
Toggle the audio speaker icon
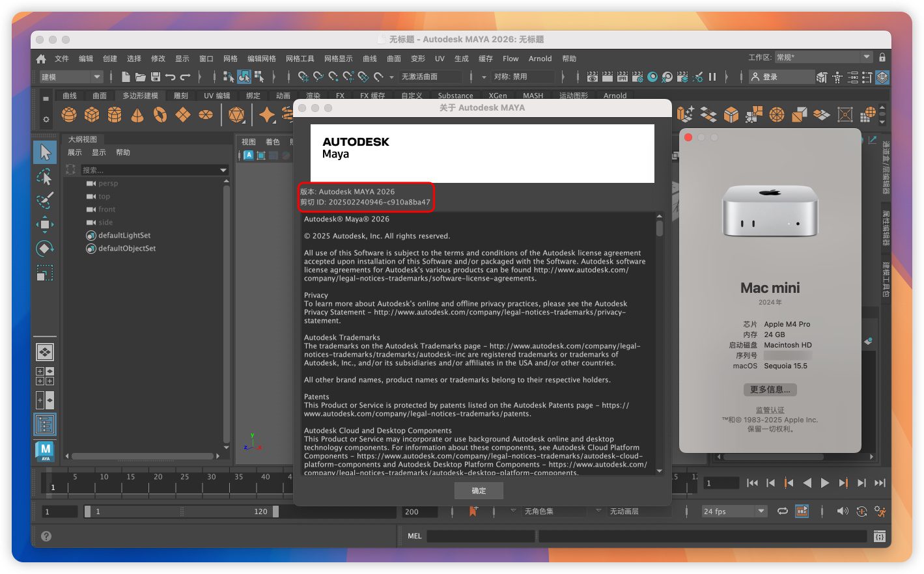(x=843, y=512)
